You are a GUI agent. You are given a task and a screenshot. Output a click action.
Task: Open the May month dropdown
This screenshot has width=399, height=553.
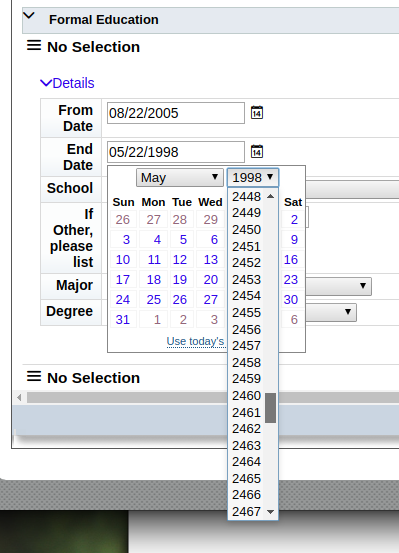(180, 177)
